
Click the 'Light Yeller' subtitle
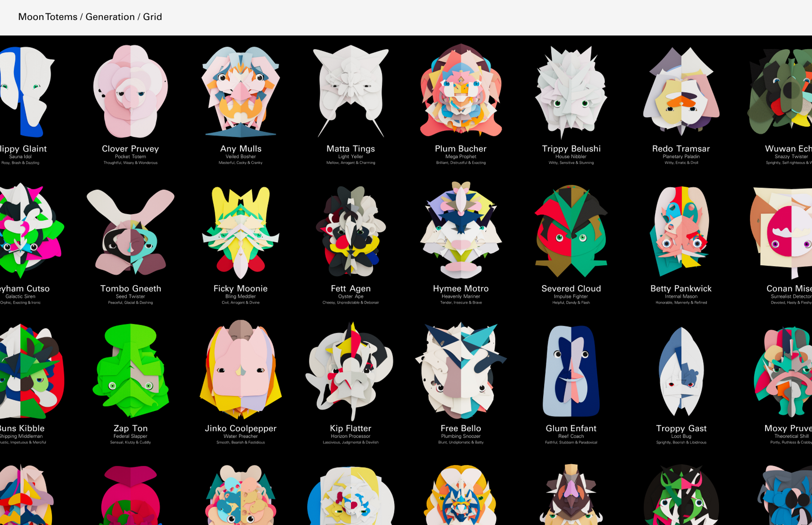click(351, 157)
